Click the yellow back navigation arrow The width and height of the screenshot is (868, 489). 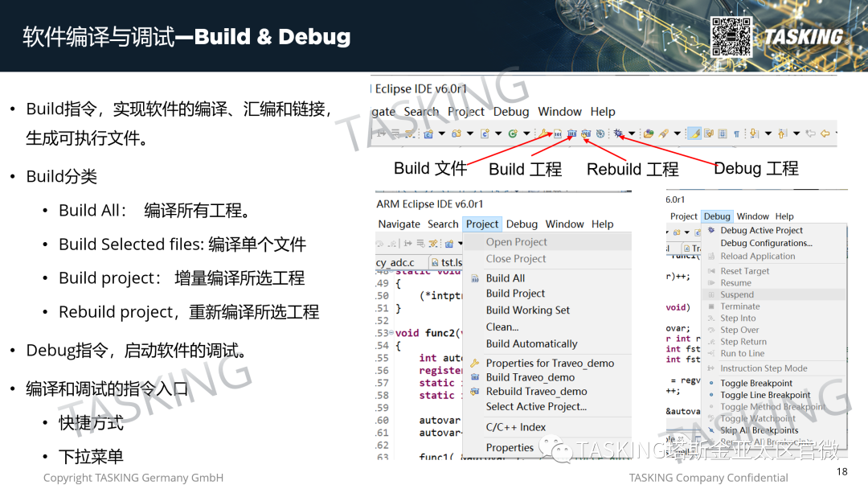(825, 134)
